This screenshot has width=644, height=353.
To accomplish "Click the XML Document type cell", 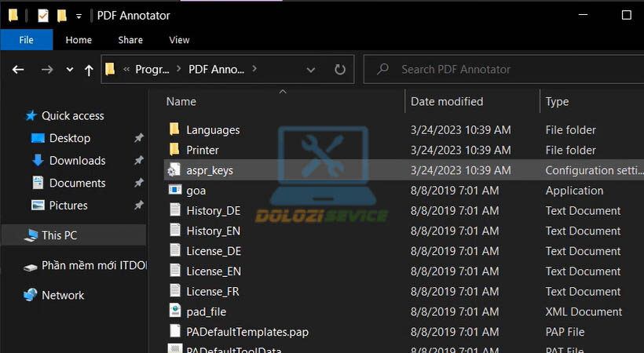I will coord(584,312).
